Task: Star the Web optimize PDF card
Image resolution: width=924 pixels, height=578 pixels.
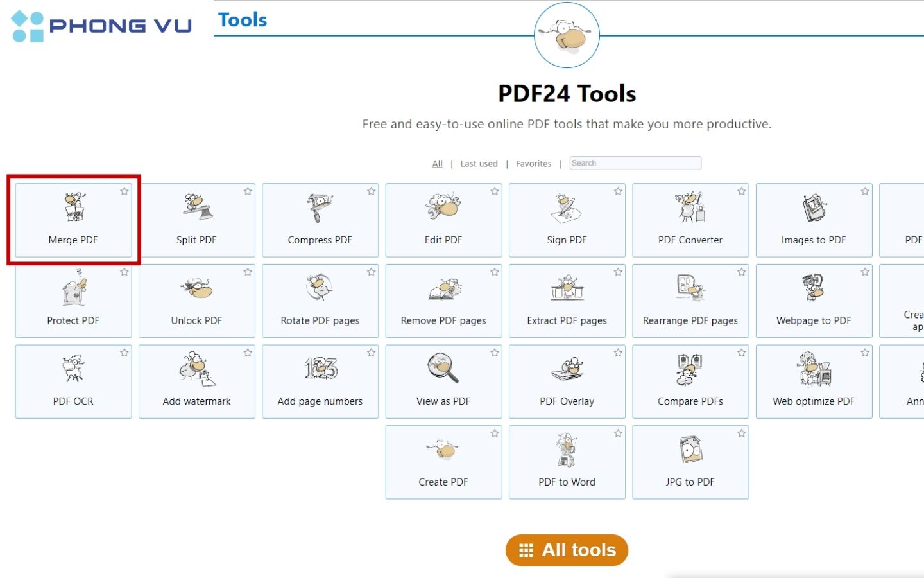Action: pos(865,353)
